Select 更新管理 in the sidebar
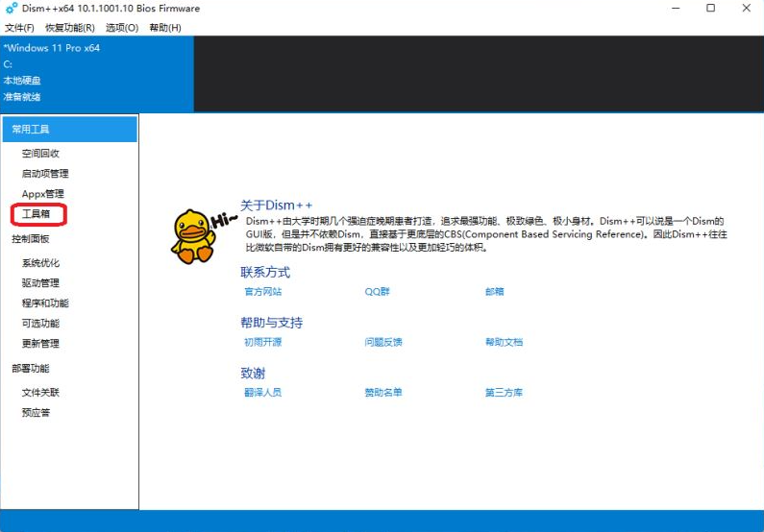The image size is (764, 532). 40,344
